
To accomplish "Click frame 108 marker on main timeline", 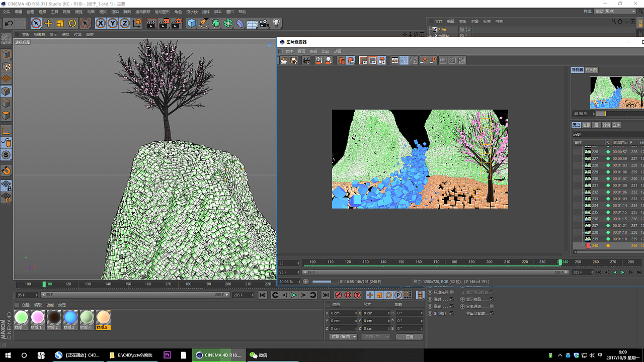I will tap(44, 285).
